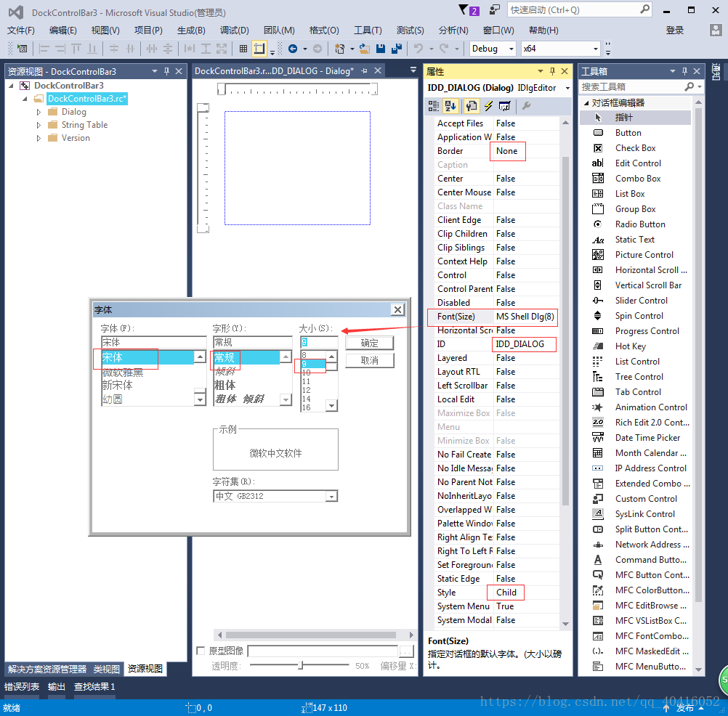Image resolution: width=728 pixels, height=716 pixels.
Task: Click the browse button beside 原型图像 field
Action: 406,651
